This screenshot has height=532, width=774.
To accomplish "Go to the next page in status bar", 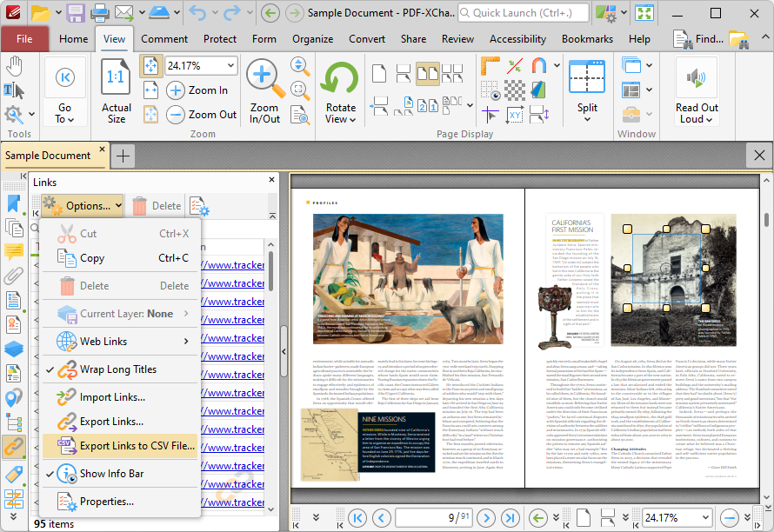I will (486, 518).
